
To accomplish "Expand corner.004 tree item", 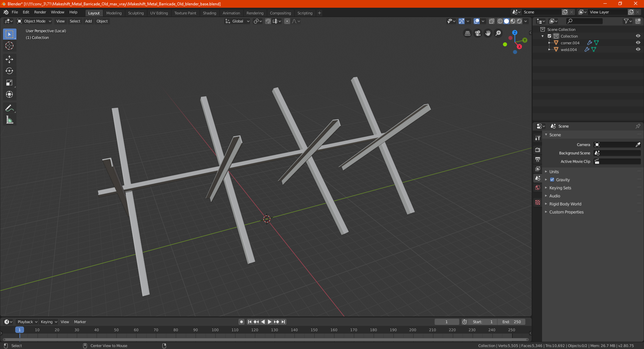I will (549, 43).
